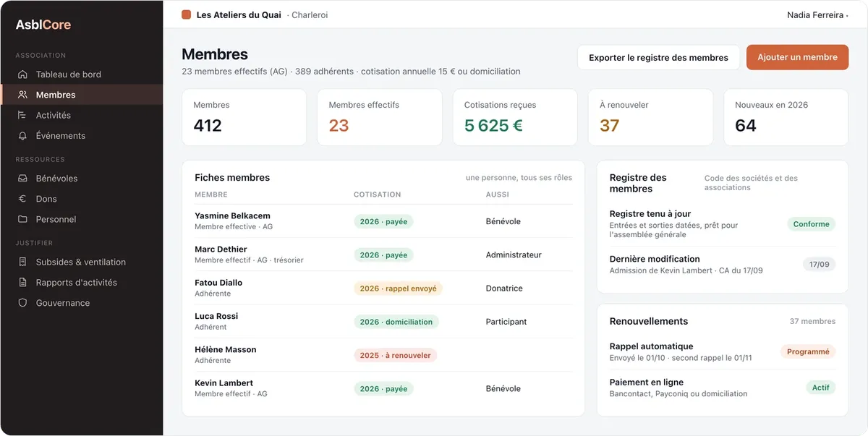Click the Actif badge for Paiement en ligne

[820, 388]
